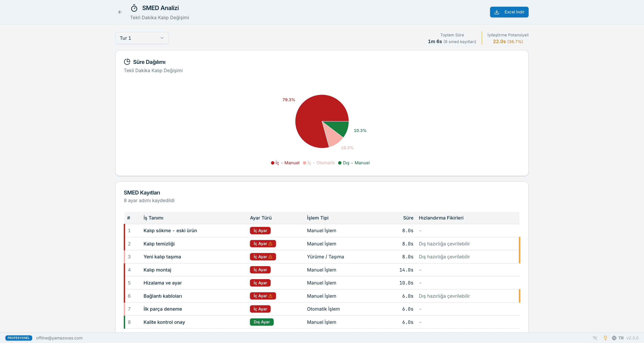Select the 'Kalıp montaj' job name
This screenshot has height=343, width=644.
(x=157, y=270)
